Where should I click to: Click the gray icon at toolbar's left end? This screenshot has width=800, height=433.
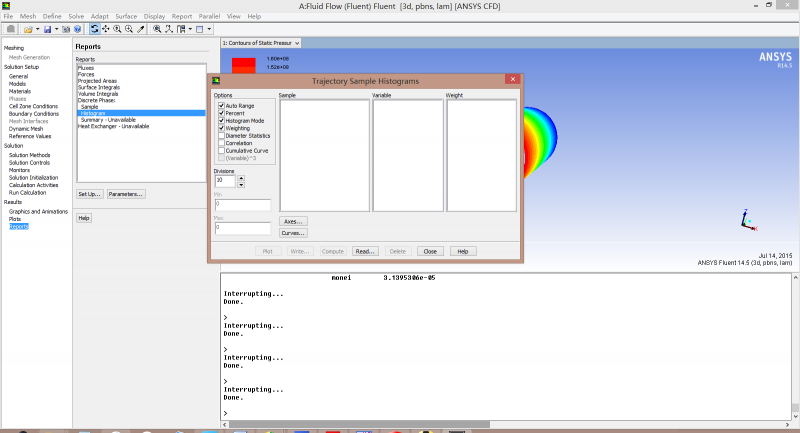click(11, 29)
